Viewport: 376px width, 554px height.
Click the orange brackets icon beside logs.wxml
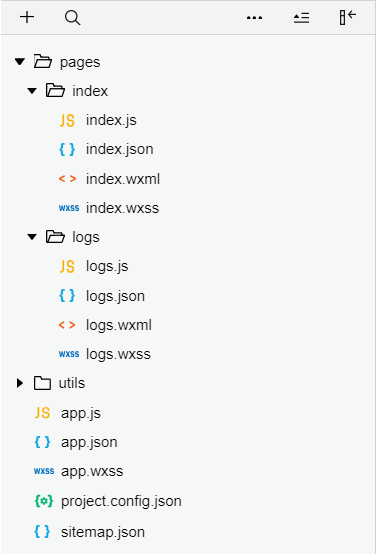(67, 325)
